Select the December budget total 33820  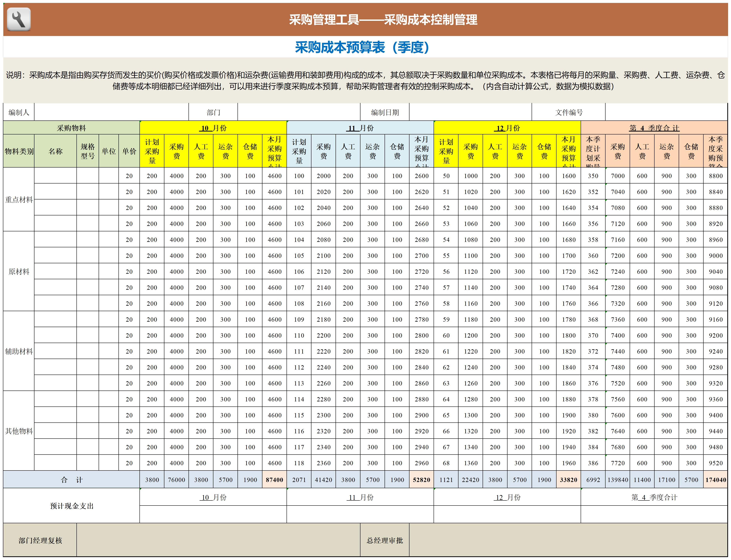(x=568, y=479)
